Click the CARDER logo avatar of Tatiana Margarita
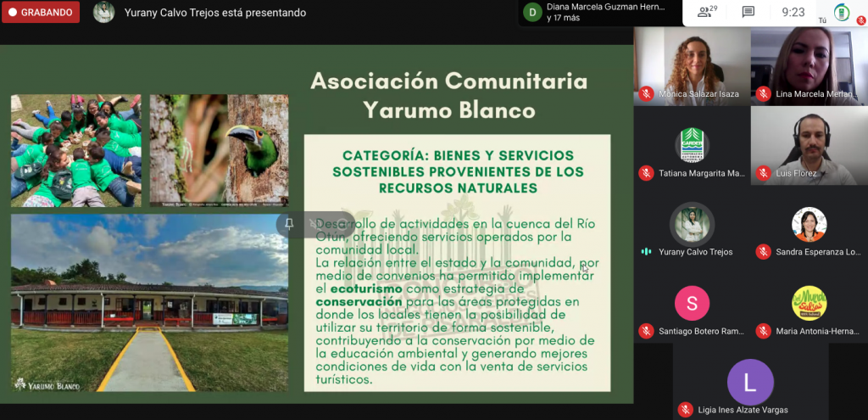868x420 pixels. point(692,145)
